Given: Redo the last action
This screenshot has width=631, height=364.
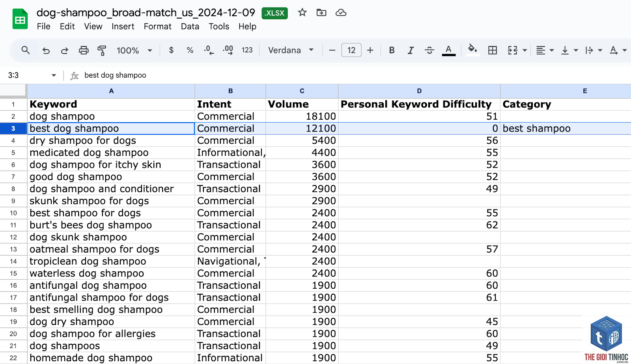Looking at the screenshot, I should pos(64,50).
